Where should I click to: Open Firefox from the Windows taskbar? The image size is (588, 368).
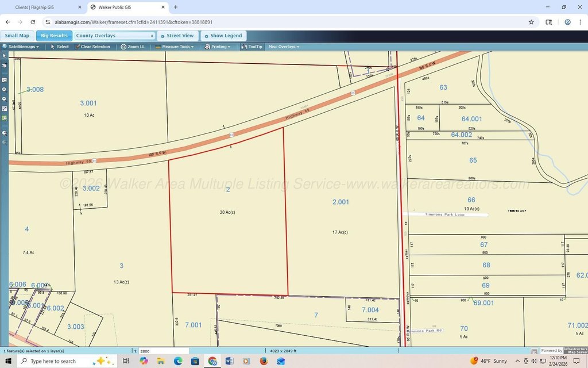(264, 361)
